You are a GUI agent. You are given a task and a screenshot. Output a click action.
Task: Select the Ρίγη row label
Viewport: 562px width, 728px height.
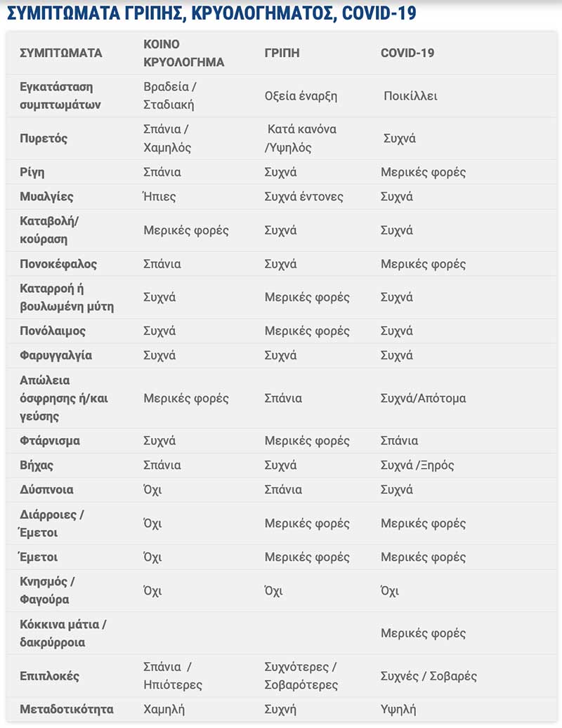(x=32, y=172)
